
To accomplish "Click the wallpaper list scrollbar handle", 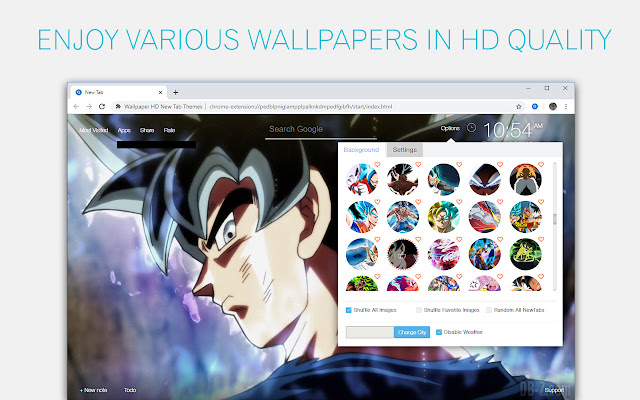I will click(555, 219).
